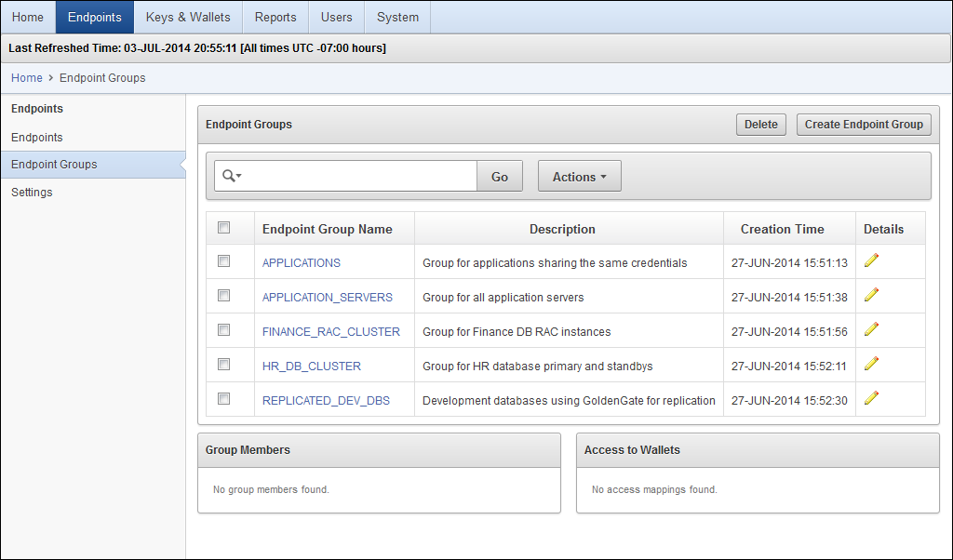Click 'No group members found.' text
The height and width of the screenshot is (560, 953).
coord(271,489)
